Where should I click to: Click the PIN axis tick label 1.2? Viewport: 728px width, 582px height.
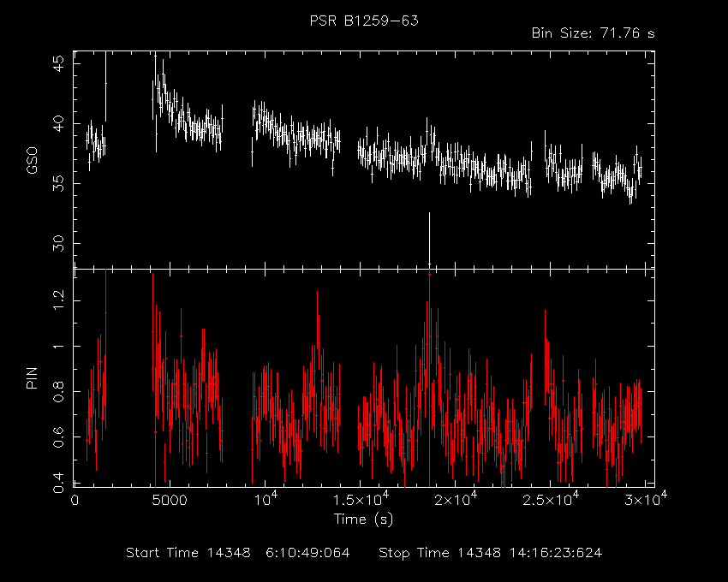(59, 300)
